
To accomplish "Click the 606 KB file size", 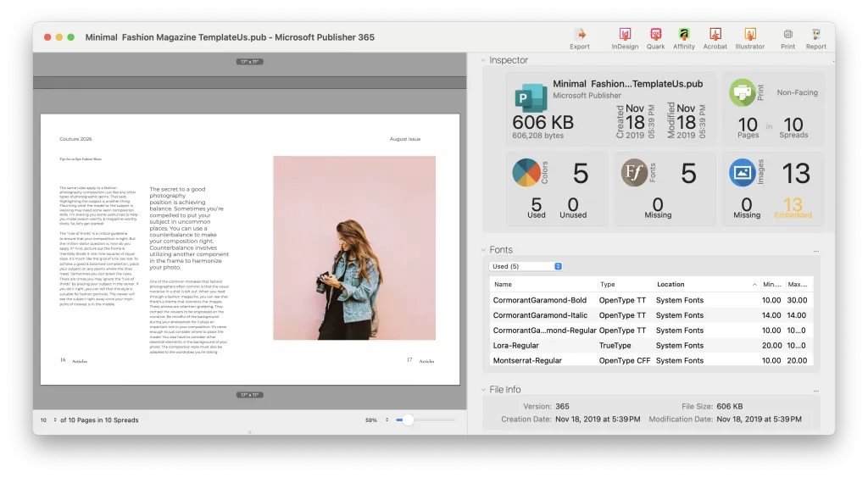I will pos(543,122).
